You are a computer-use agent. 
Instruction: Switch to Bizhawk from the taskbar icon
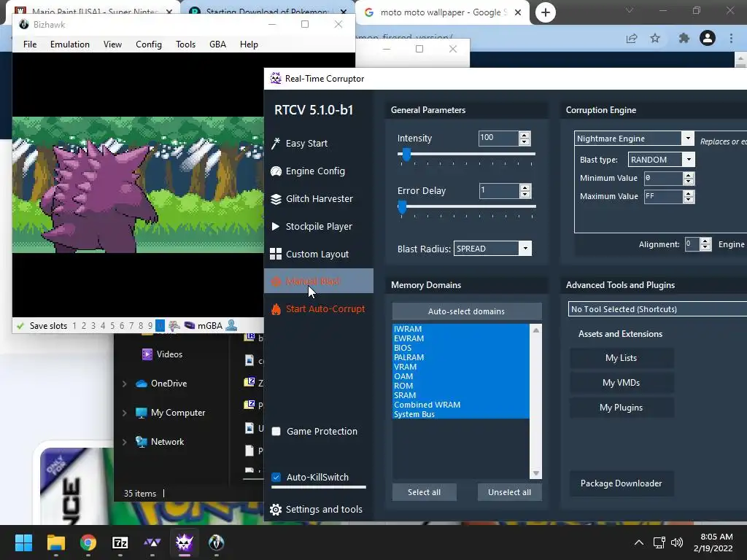(216, 542)
